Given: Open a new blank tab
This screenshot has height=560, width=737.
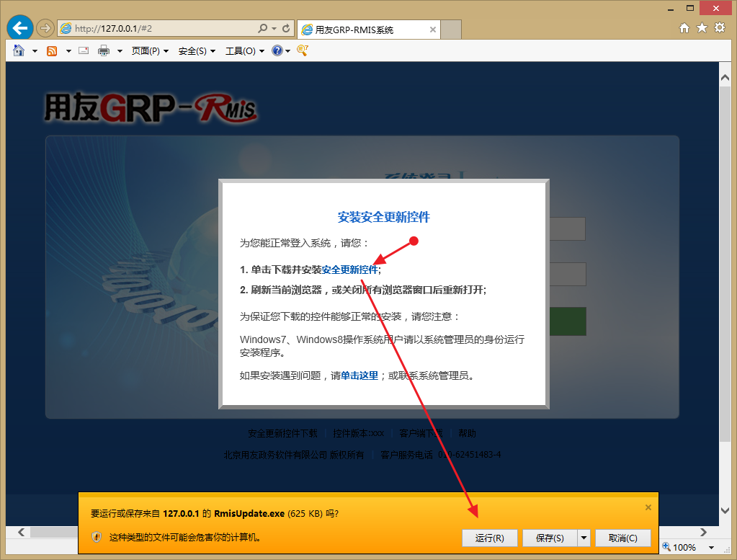Looking at the screenshot, I should [x=451, y=30].
